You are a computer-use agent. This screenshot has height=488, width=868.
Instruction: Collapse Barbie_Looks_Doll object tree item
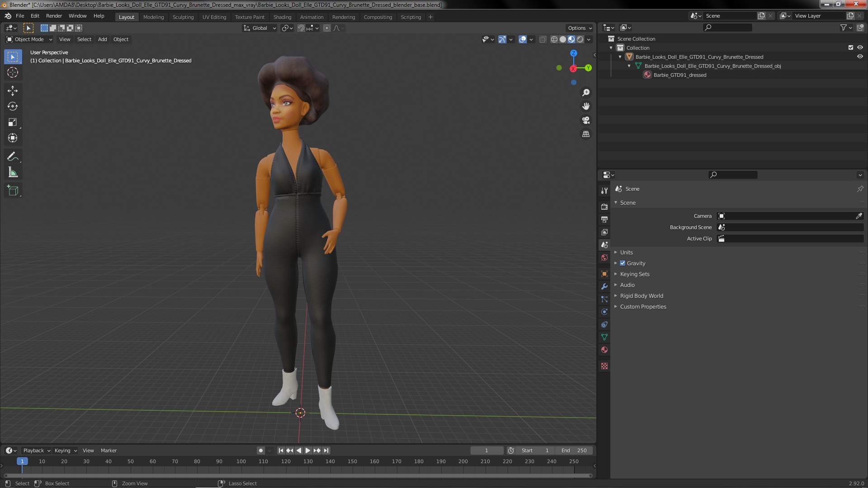[620, 57]
